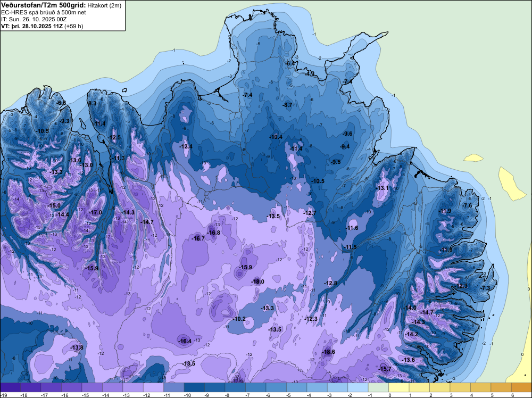Click the -11.9 temperature value on the map

tap(445, 211)
